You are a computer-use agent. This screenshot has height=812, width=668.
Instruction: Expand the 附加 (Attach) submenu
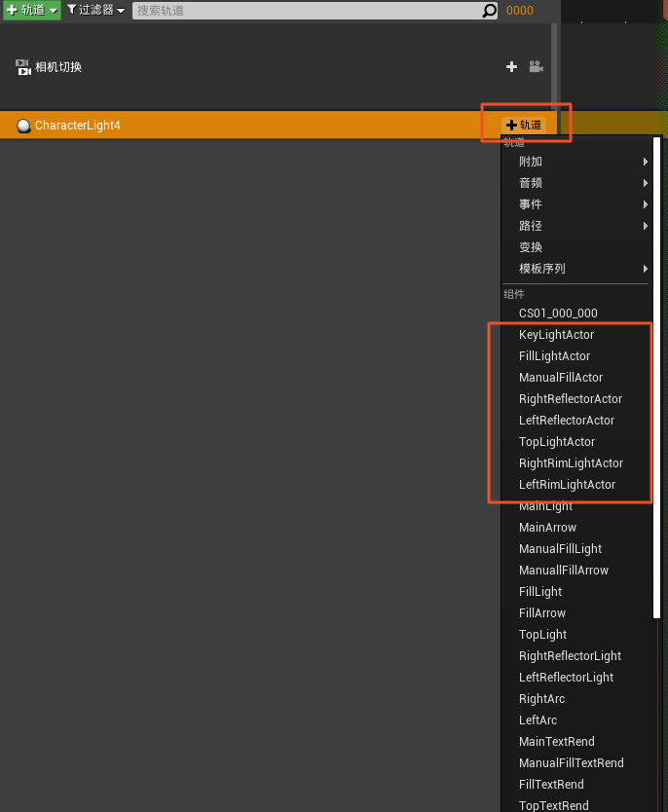coord(575,162)
